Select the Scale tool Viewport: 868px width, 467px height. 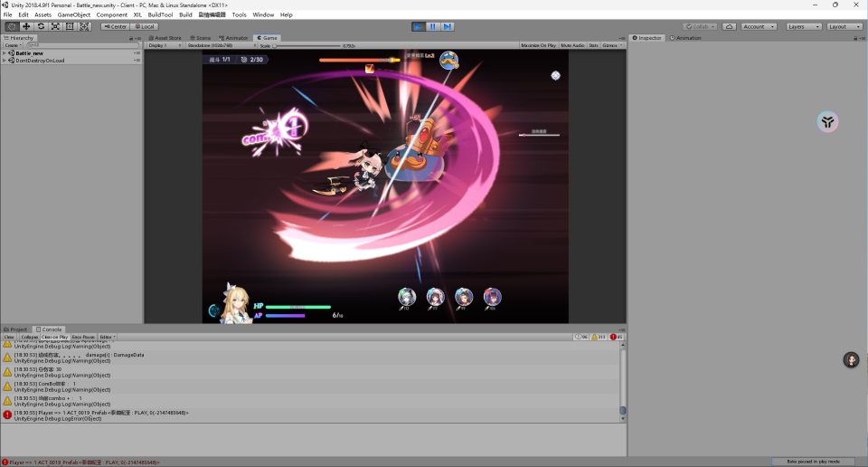tap(55, 26)
